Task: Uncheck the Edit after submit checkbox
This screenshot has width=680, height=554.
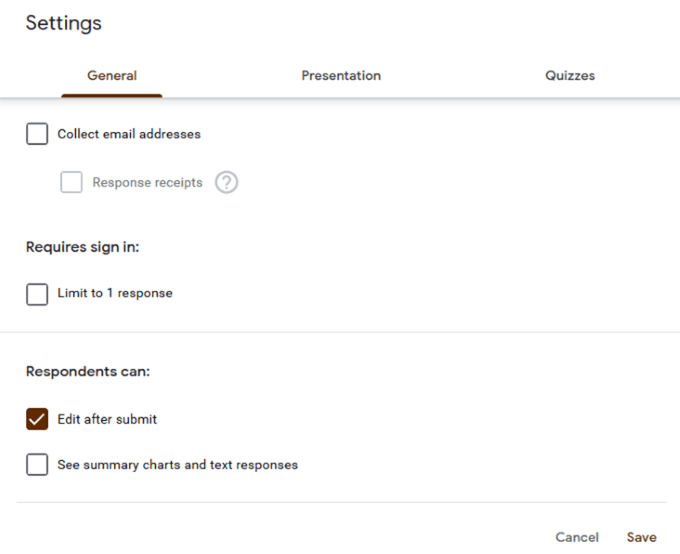Action: click(x=37, y=420)
